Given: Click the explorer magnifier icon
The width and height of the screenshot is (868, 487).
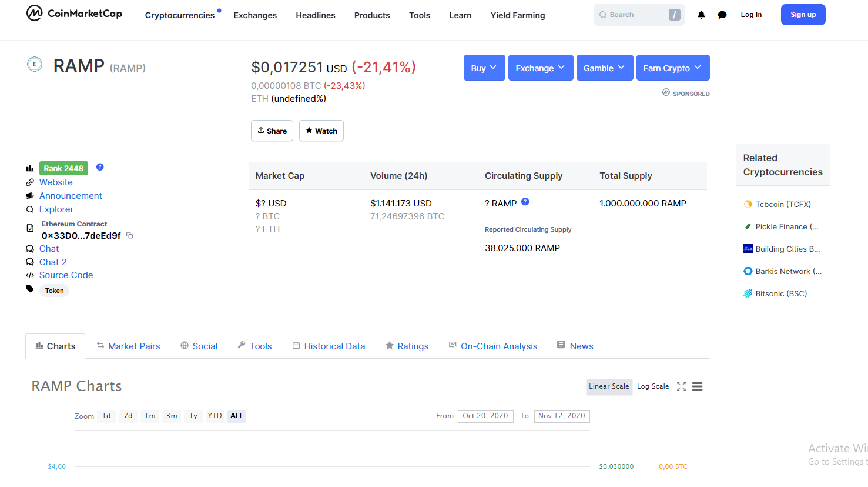Looking at the screenshot, I should point(30,209).
